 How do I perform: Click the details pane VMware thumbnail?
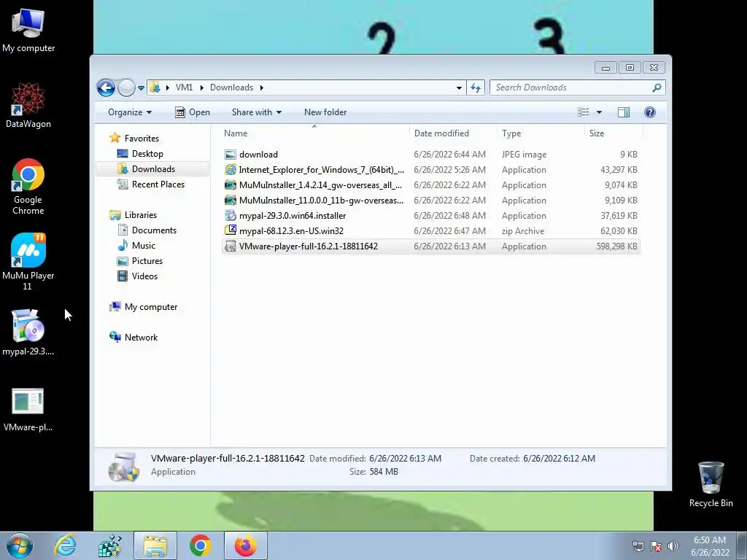tap(123, 467)
